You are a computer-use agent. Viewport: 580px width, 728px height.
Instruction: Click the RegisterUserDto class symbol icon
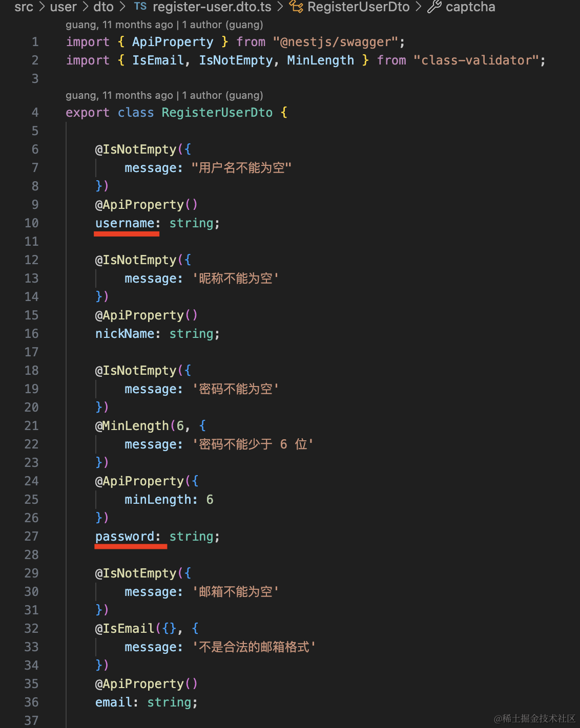296,7
